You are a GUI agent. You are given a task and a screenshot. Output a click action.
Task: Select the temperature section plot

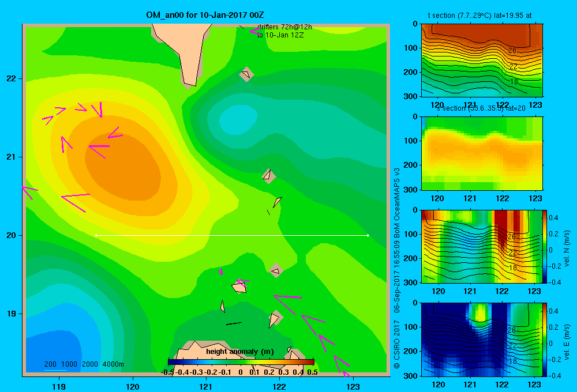click(482, 61)
